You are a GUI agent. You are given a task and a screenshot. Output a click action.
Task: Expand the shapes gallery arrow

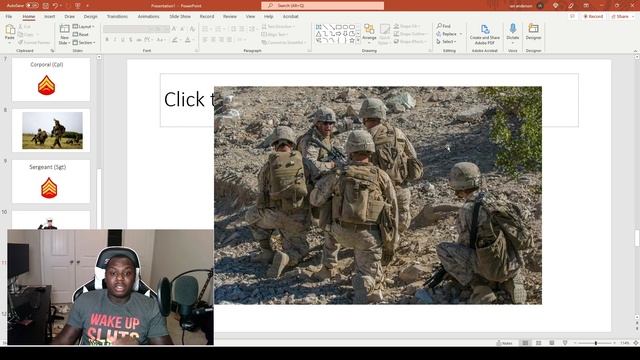[358, 41]
